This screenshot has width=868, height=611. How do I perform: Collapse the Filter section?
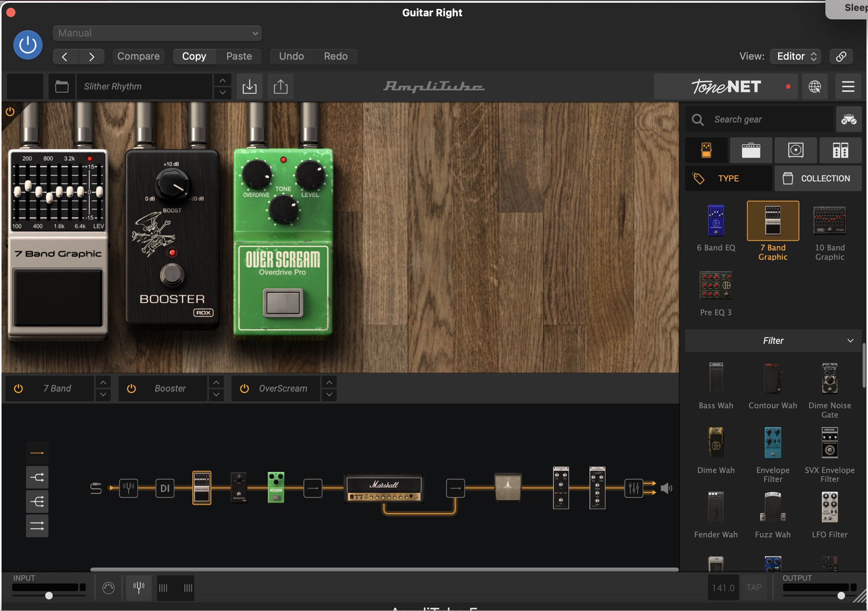773,341
